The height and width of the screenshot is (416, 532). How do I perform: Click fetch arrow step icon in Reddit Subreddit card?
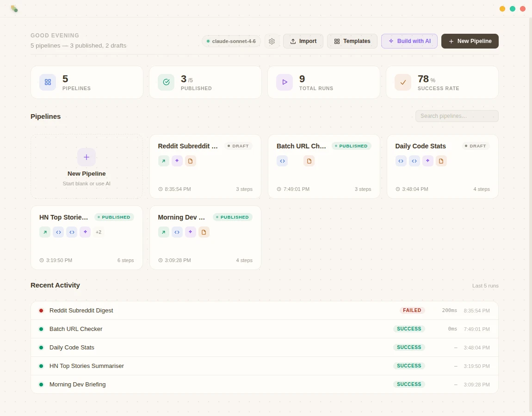(x=164, y=161)
